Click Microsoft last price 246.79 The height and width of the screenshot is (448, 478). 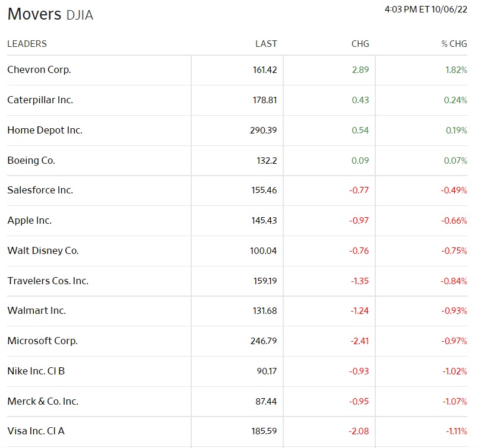point(264,341)
